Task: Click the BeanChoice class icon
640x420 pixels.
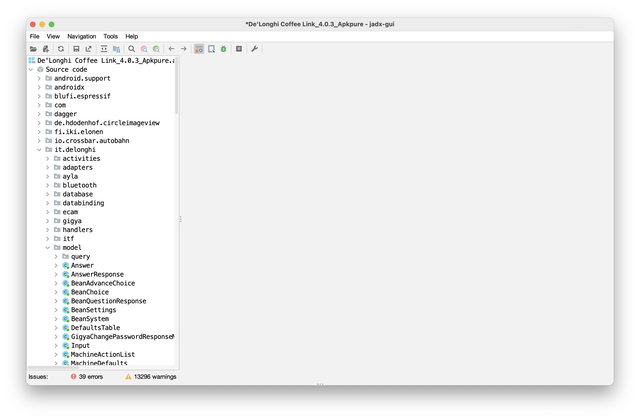Action: point(66,292)
